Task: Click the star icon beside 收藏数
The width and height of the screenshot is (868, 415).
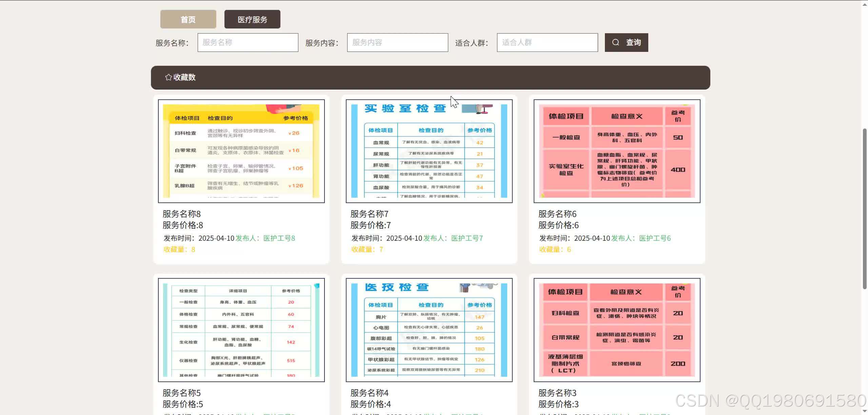Action: click(168, 77)
